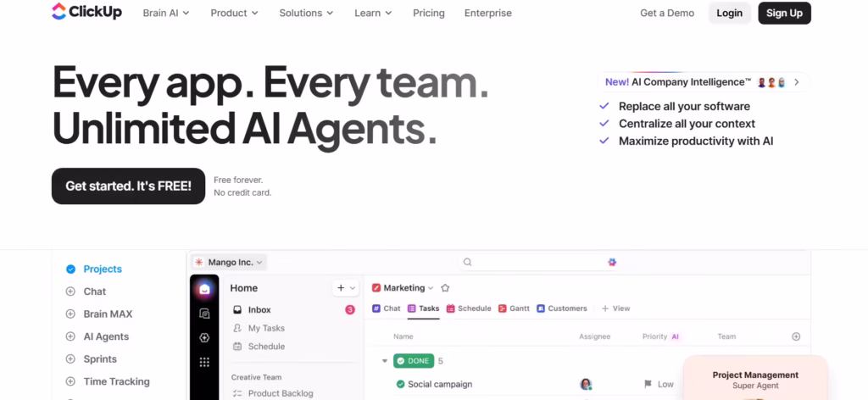868x400 pixels.
Task: Select the Projects feature option
Action: (x=102, y=269)
